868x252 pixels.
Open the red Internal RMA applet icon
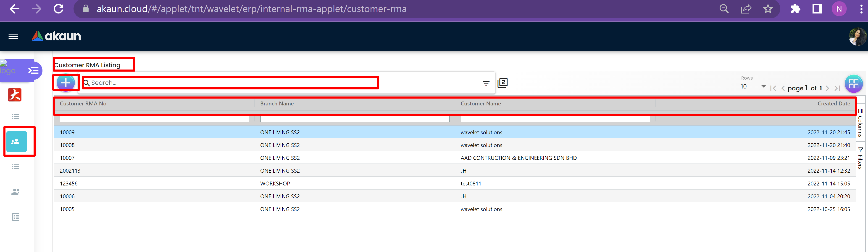(x=14, y=95)
